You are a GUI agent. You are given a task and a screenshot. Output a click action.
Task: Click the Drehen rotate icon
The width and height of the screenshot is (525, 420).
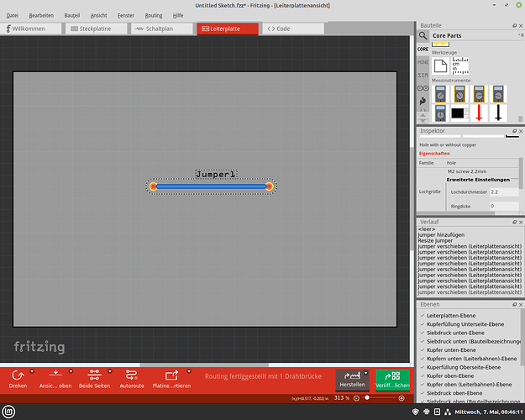tap(18, 375)
